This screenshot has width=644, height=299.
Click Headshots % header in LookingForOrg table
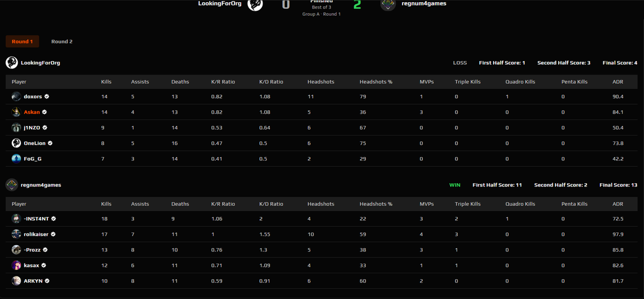[376, 82]
